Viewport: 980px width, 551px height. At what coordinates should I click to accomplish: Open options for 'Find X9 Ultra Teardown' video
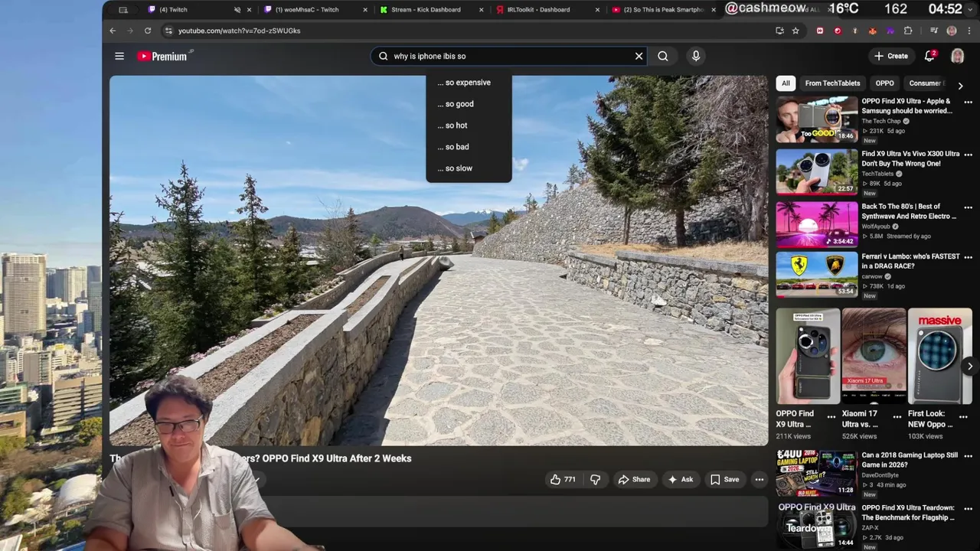(968, 509)
